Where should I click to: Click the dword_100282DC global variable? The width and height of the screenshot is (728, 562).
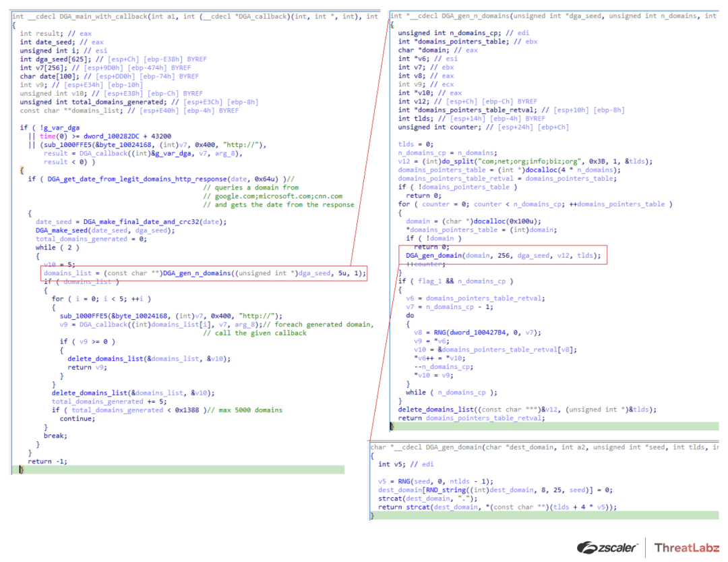click(x=101, y=136)
